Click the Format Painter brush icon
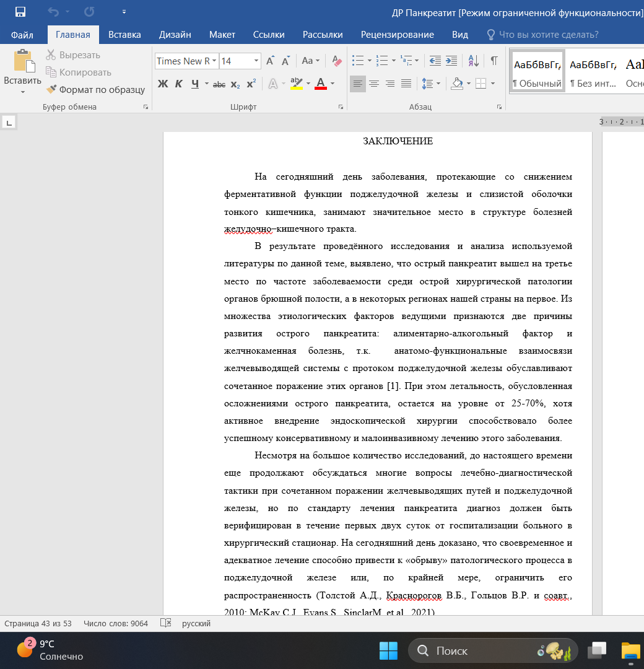Viewport: 644px width, 669px height. (51, 89)
